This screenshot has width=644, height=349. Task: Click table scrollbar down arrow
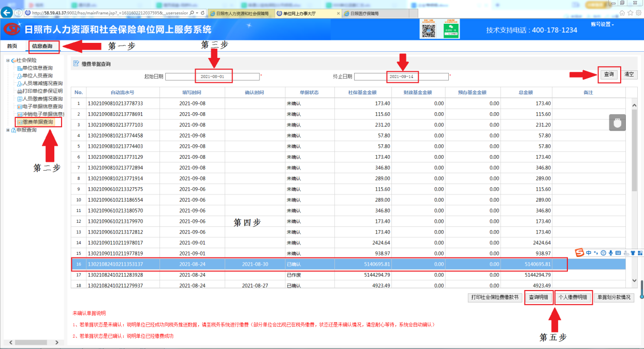click(635, 280)
